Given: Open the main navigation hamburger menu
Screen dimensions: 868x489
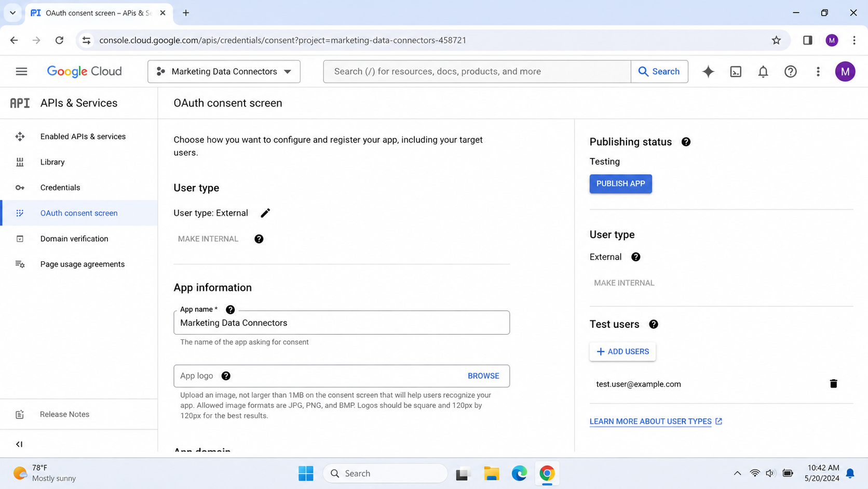Looking at the screenshot, I should (x=21, y=71).
